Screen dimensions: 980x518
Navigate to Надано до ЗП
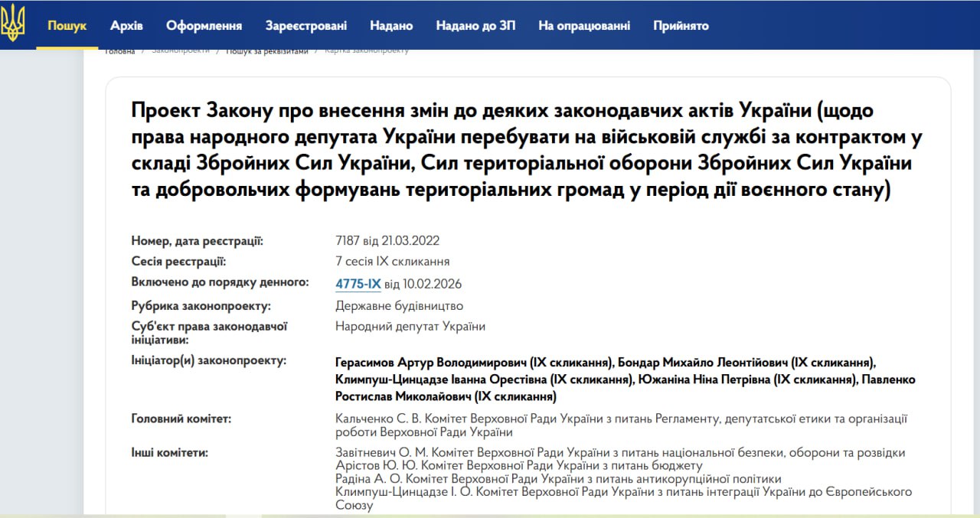(x=475, y=25)
